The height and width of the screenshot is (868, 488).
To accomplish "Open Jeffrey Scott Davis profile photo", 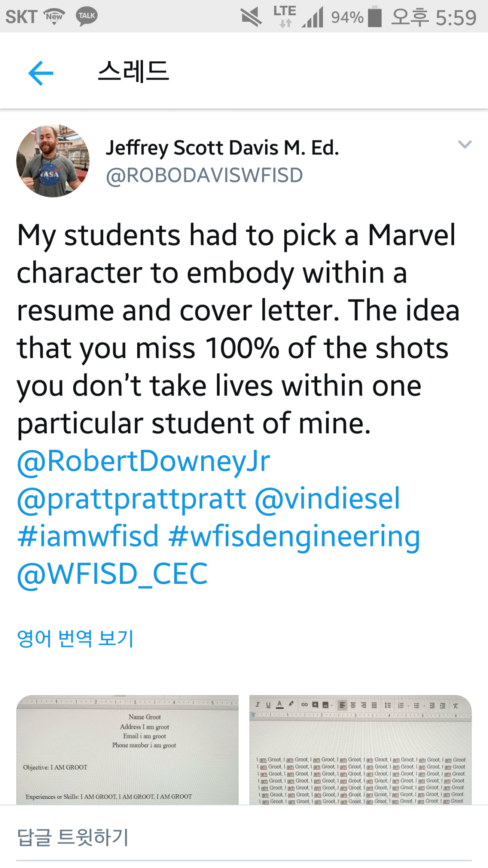I will point(53,161).
